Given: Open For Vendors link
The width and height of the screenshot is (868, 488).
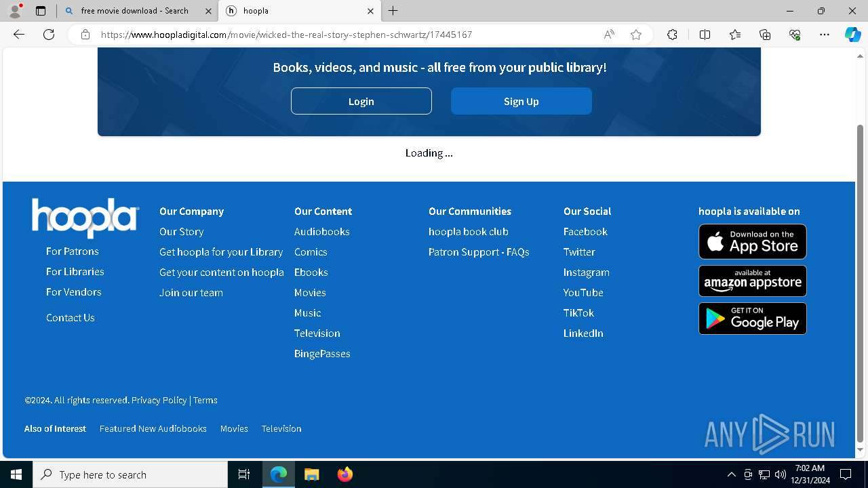Looking at the screenshot, I should [x=74, y=291].
